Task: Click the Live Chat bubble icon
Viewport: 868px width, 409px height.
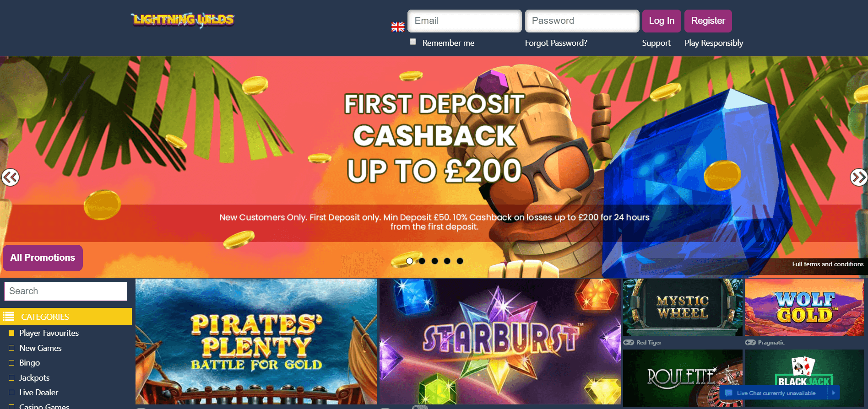Action: (728, 393)
